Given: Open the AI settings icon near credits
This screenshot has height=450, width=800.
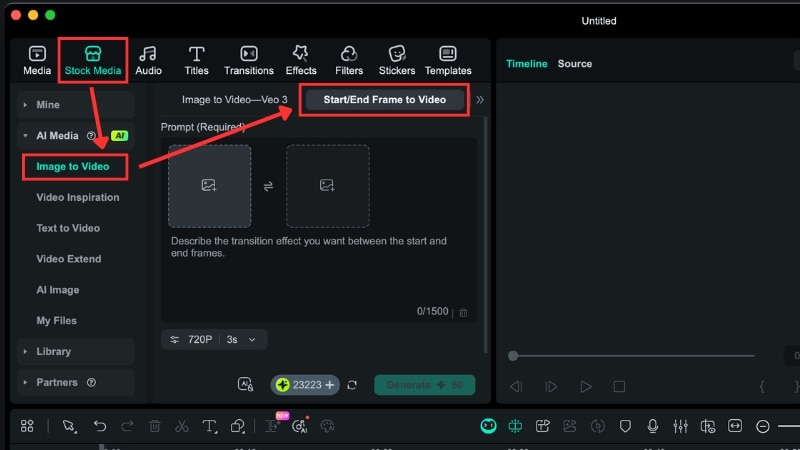Looking at the screenshot, I should point(245,384).
